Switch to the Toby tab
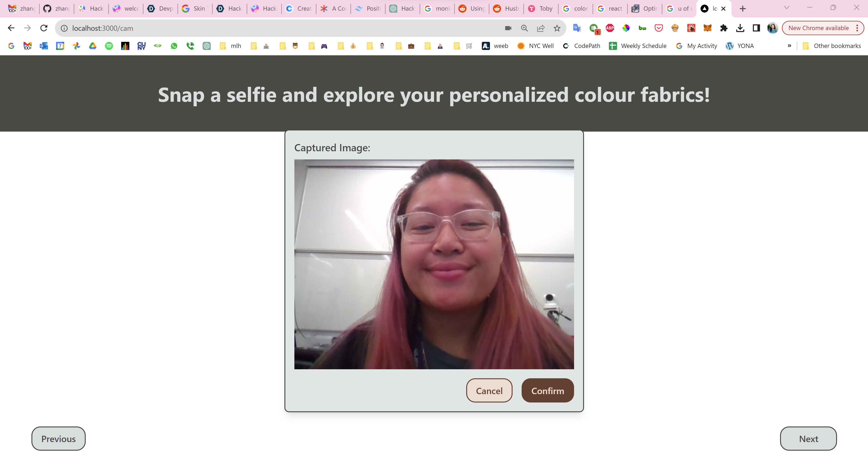868x464 pixels. point(540,8)
